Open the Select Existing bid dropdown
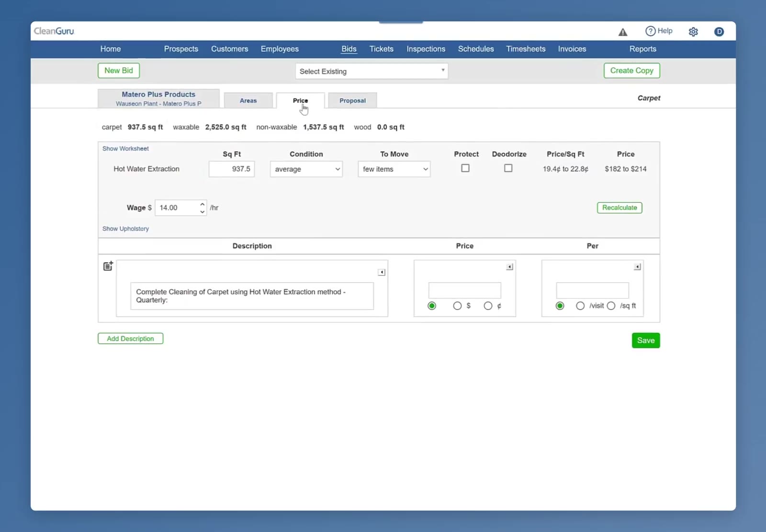 click(372, 71)
